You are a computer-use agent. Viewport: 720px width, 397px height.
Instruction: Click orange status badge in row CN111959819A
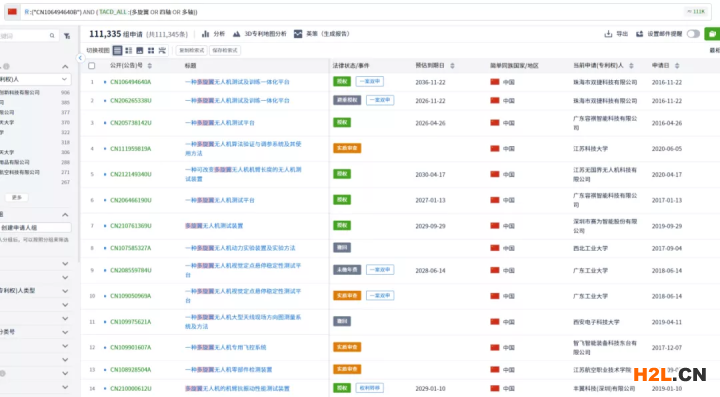[347, 148]
